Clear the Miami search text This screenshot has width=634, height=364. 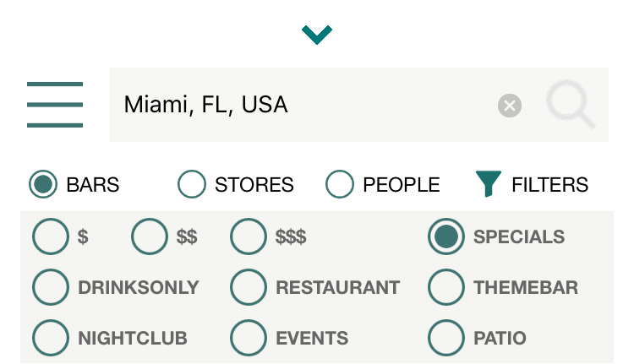[x=510, y=106]
